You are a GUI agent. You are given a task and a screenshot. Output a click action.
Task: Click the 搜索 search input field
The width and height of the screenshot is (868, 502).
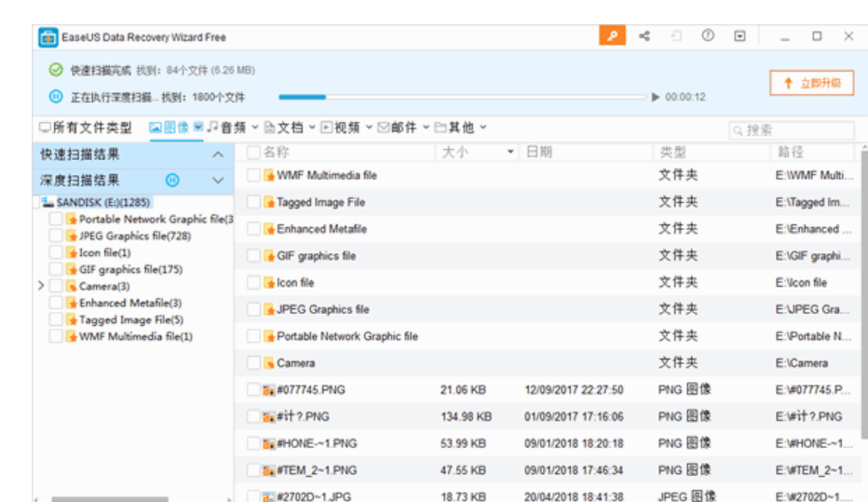click(x=792, y=130)
